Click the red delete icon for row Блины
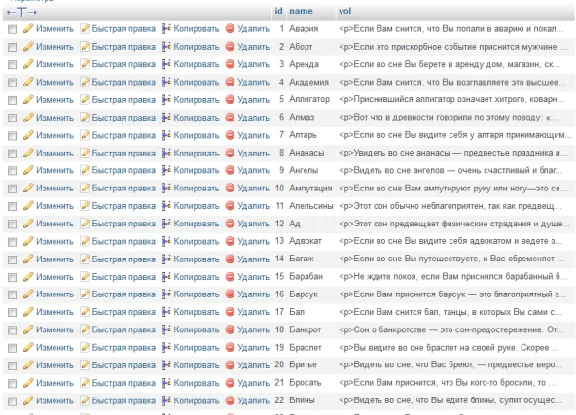This screenshot has height=415, width=576. 230,401
